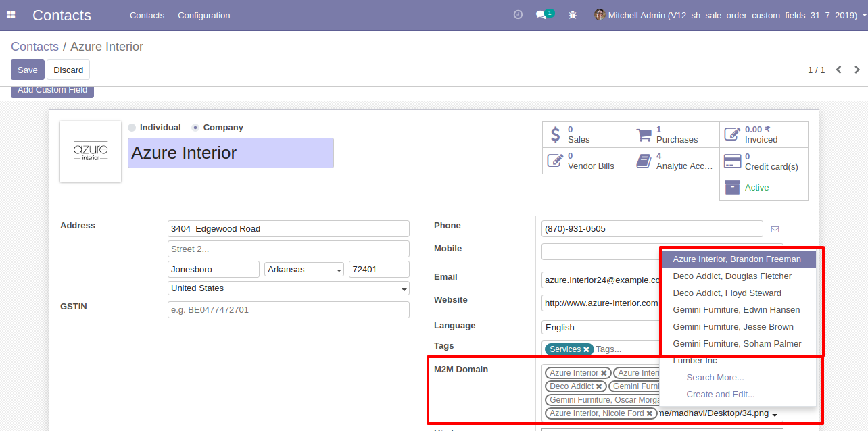Select the Company radio button
Screen dimensions: 868x431
coord(195,128)
